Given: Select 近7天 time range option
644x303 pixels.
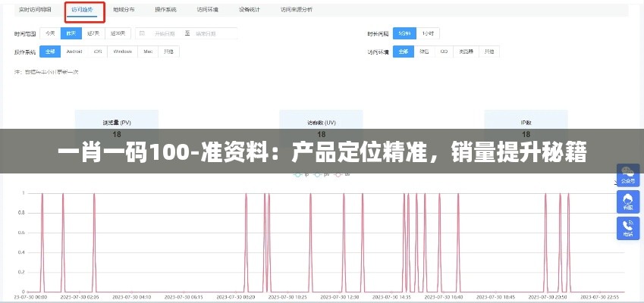Looking at the screenshot, I should [x=94, y=33].
